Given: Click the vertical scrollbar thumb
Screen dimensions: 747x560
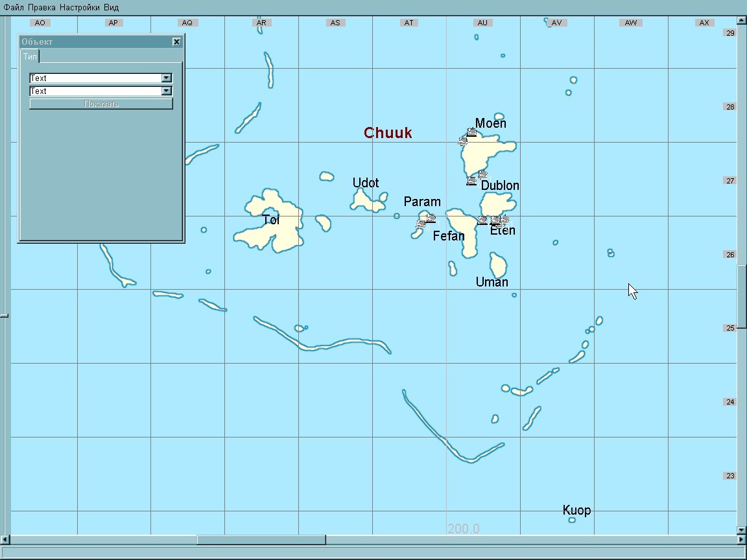Looking at the screenshot, I should (x=741, y=297).
